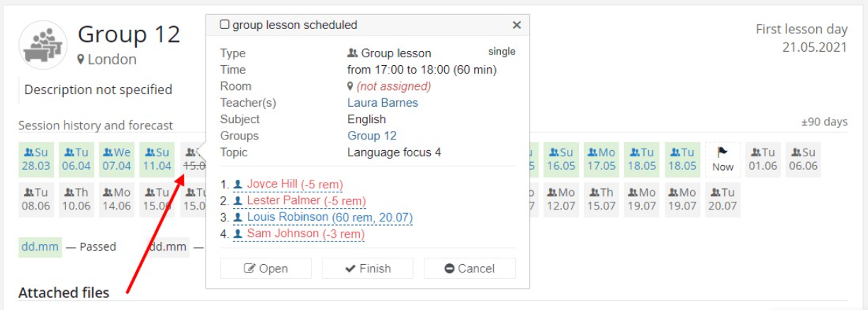Open the lesson with the Open button
Viewport: 868px width, 310px height.
pyautogui.click(x=266, y=268)
